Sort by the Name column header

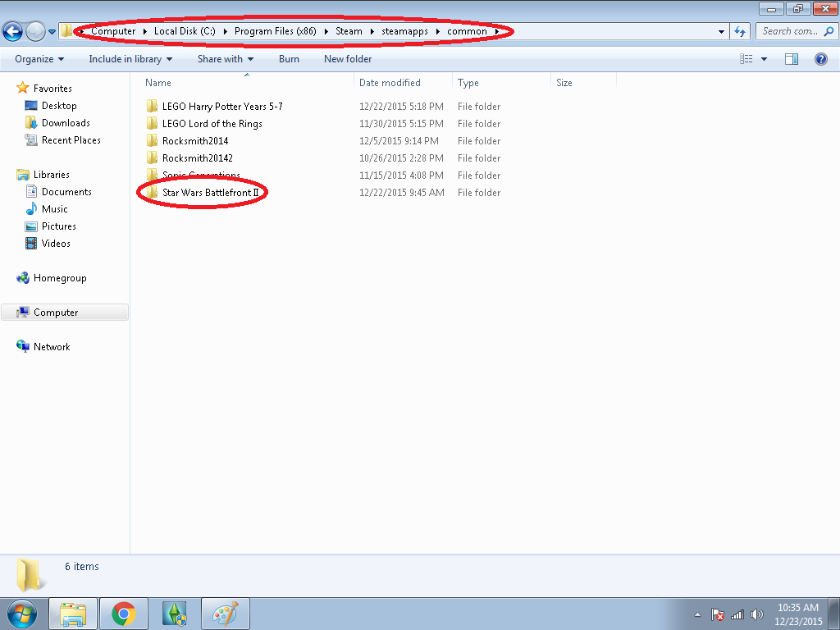coord(158,83)
